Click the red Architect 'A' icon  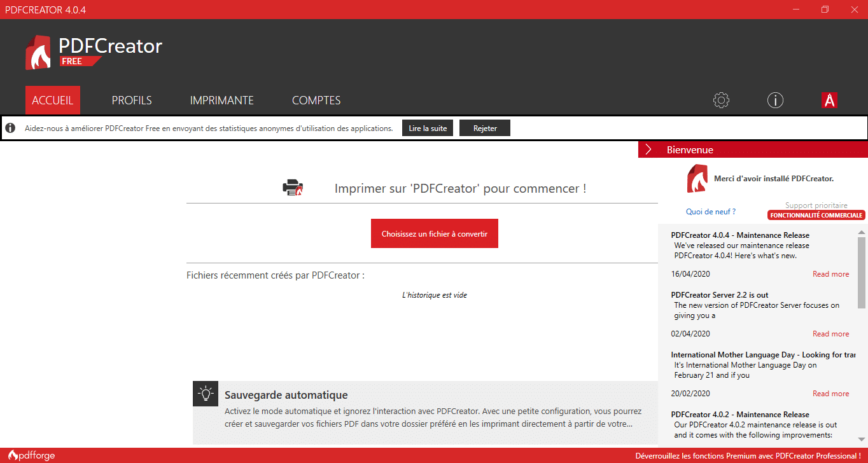(x=829, y=100)
